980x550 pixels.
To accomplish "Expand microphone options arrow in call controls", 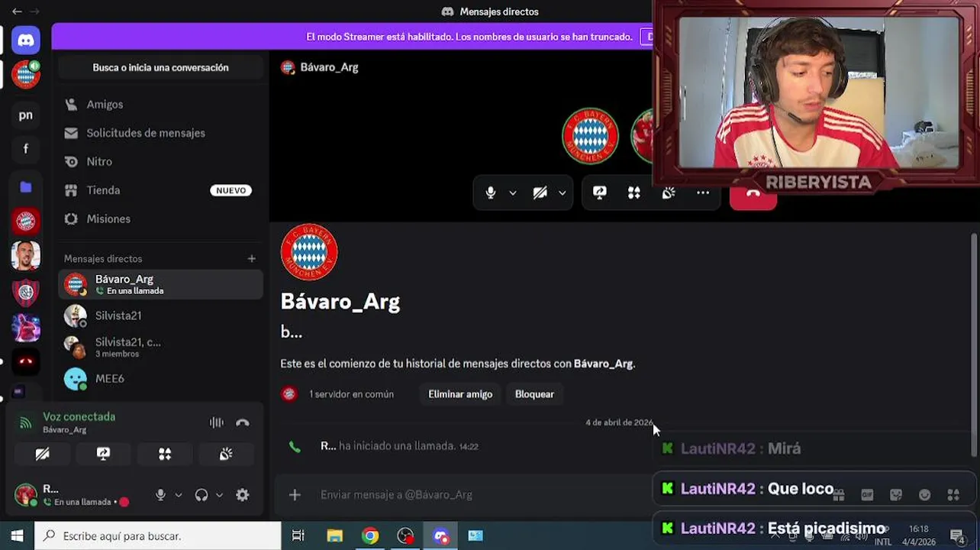I will 513,193.
